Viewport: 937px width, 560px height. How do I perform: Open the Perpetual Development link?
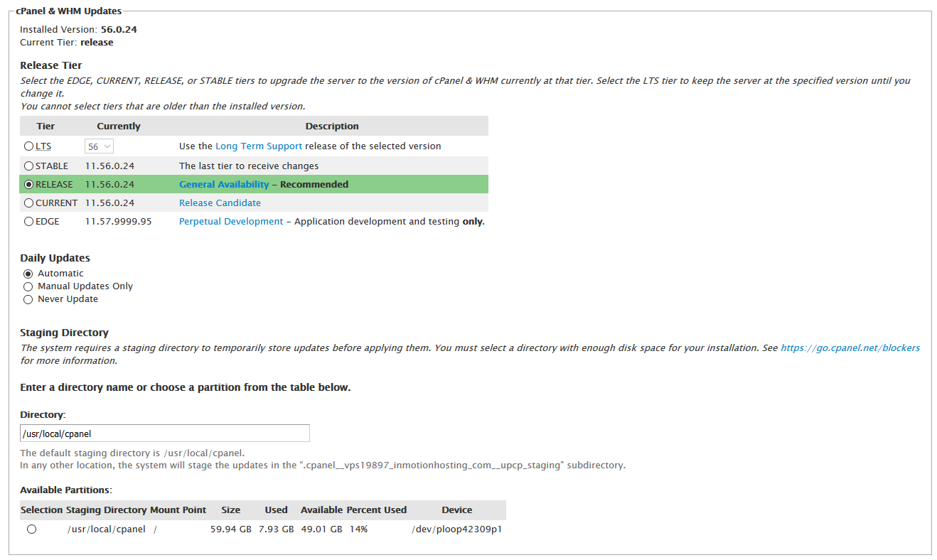[231, 222]
